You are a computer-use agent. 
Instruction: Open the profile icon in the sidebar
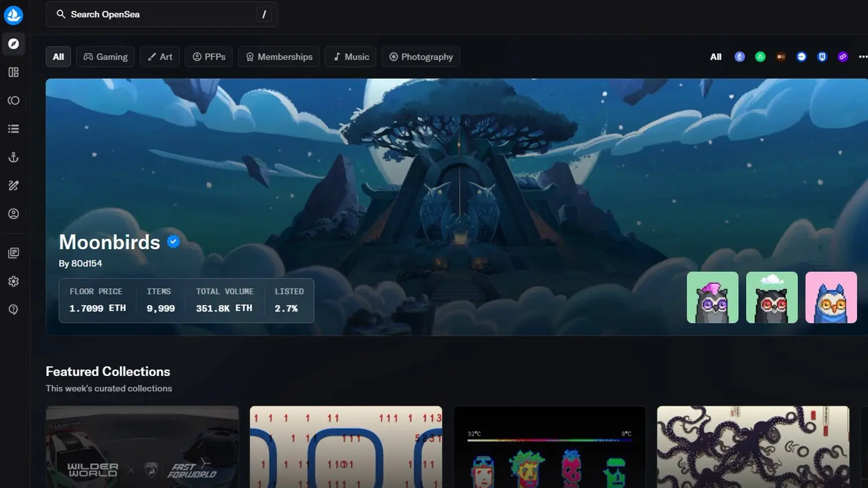13,214
